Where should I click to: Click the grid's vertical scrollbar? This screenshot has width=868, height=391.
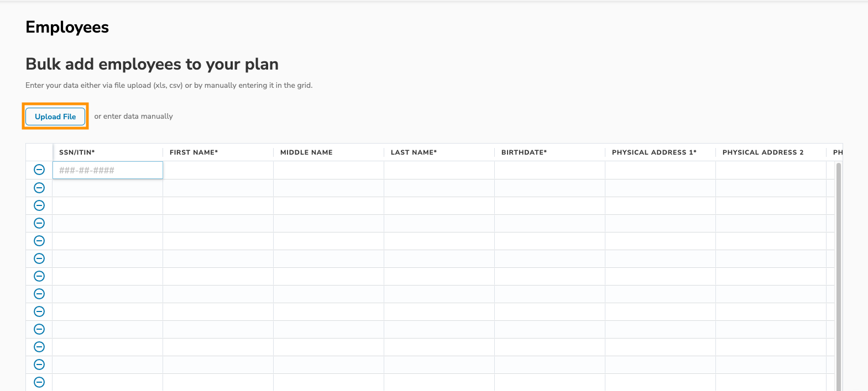tap(838, 276)
